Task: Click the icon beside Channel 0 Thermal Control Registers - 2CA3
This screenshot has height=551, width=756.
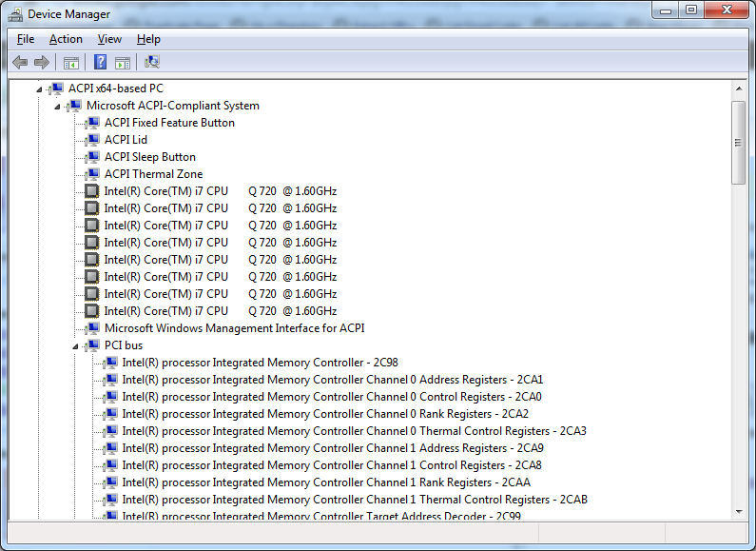Action: click(x=111, y=431)
